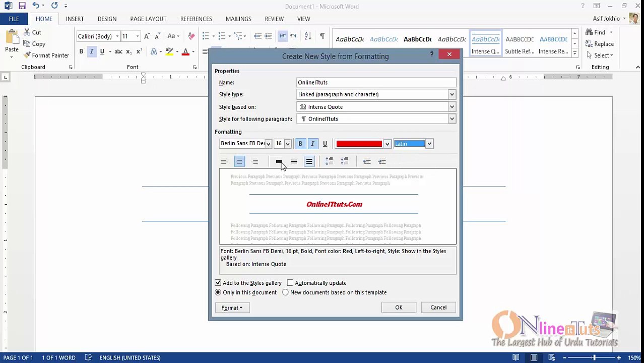Toggle center alignment in the style dialog
Image resolution: width=644 pixels, height=363 pixels.
click(x=239, y=161)
